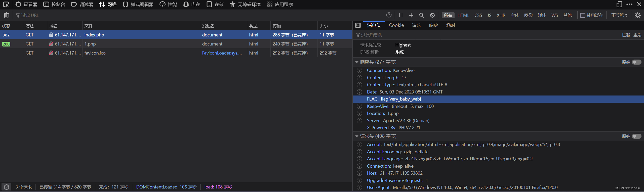Focus the 过滤消息头 filter field
The height and width of the screenshot is (192, 644).
[487, 35]
